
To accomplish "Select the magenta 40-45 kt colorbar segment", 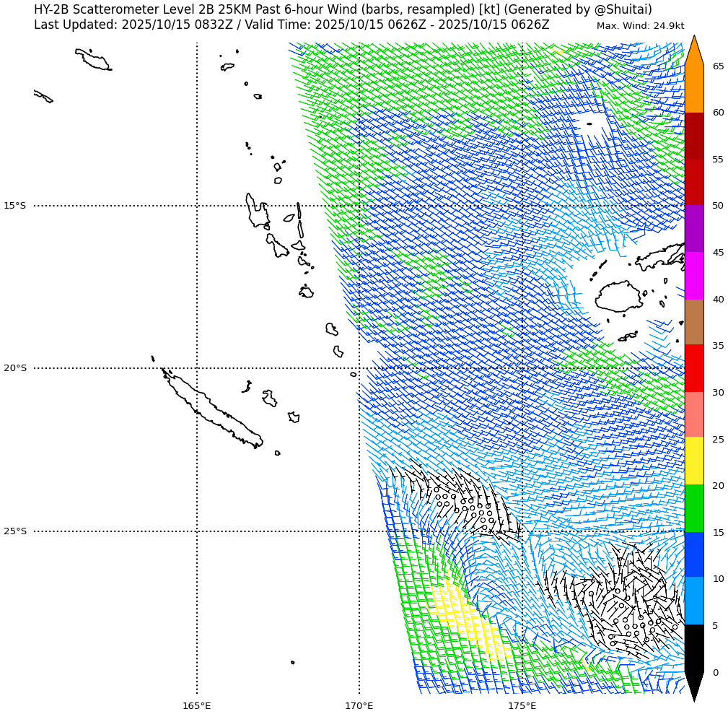I will click(x=693, y=275).
